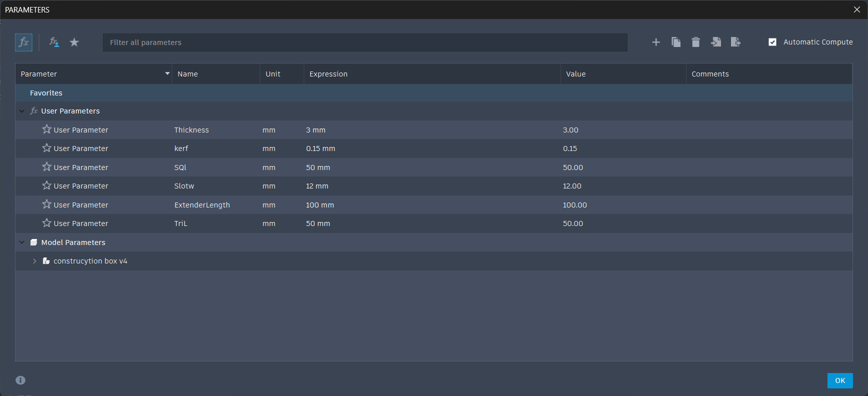Screen dimensions: 868x396
Task: Click the Model Parameters cube icon
Action: (34, 242)
